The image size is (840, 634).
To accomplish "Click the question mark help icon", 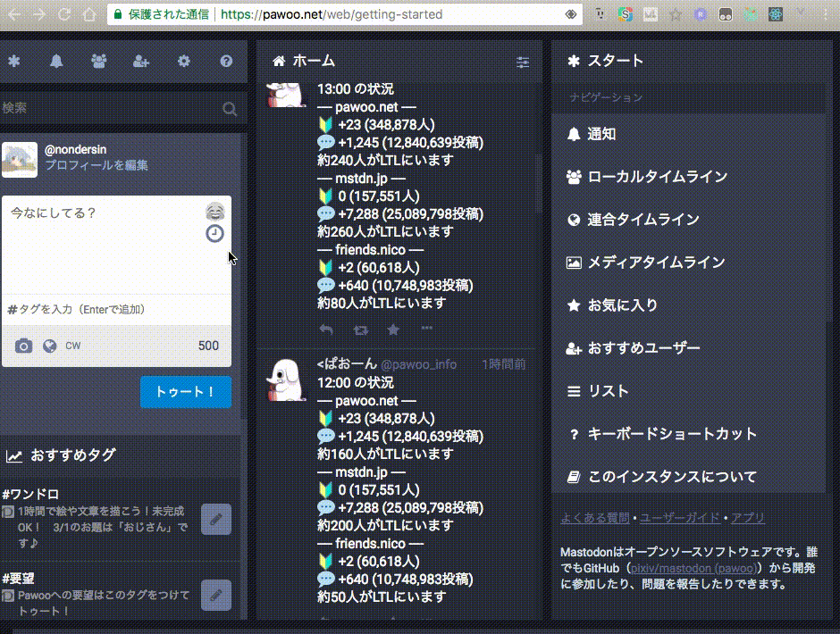I will point(226,61).
